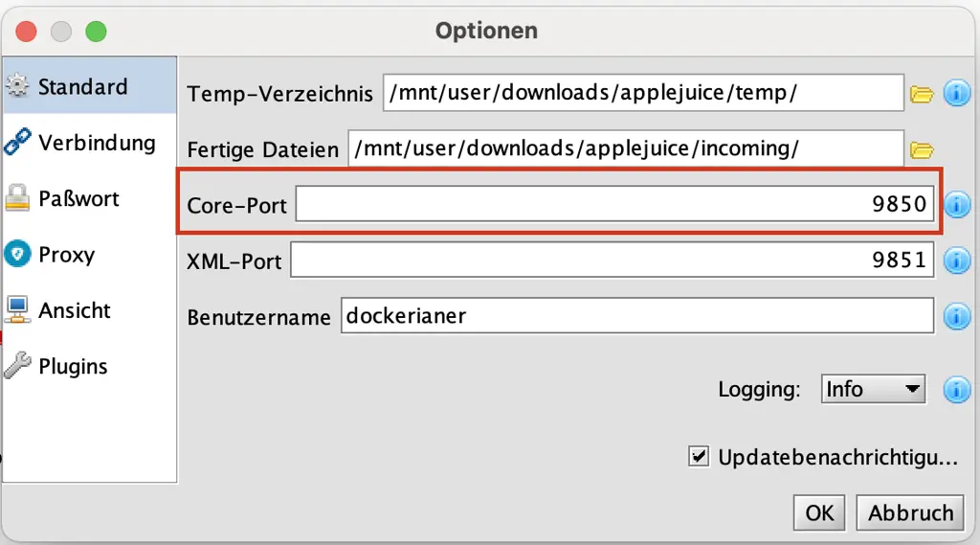The width and height of the screenshot is (980, 545).
Task: Cancel with the Abbruch button
Action: point(910,513)
